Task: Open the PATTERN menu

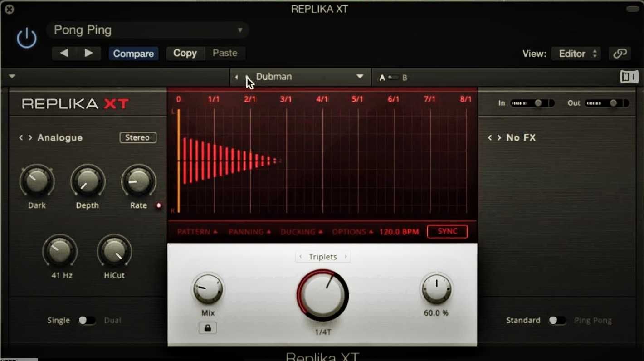Action: pyautogui.click(x=197, y=232)
